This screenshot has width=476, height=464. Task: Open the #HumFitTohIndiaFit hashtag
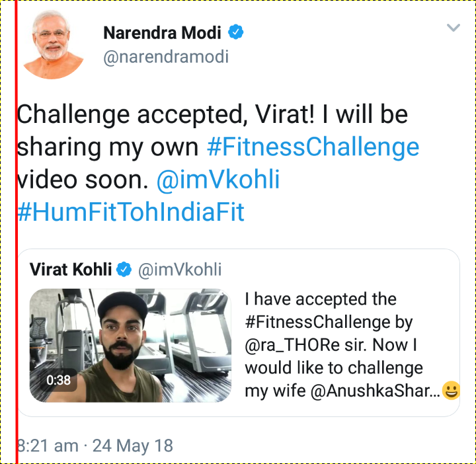[131, 212]
